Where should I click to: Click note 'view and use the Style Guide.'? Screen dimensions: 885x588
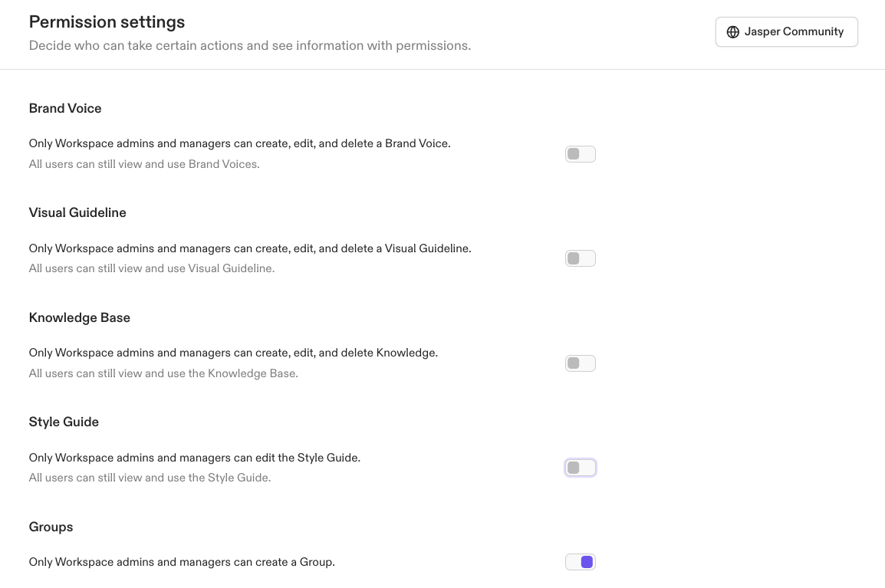click(x=195, y=478)
